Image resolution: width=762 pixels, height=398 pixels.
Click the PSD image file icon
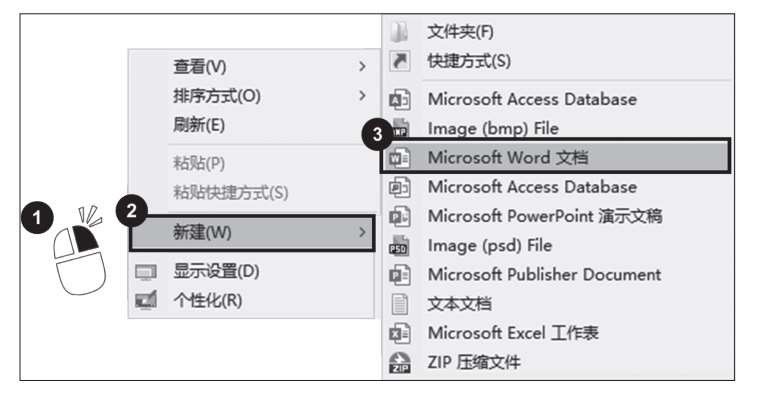coord(399,246)
